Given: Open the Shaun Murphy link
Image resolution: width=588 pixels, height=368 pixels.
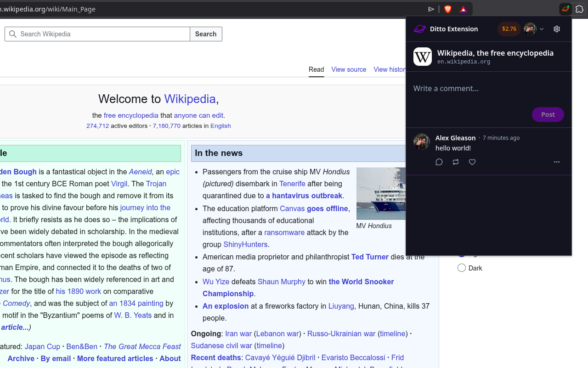Looking at the screenshot, I should (x=282, y=282).
